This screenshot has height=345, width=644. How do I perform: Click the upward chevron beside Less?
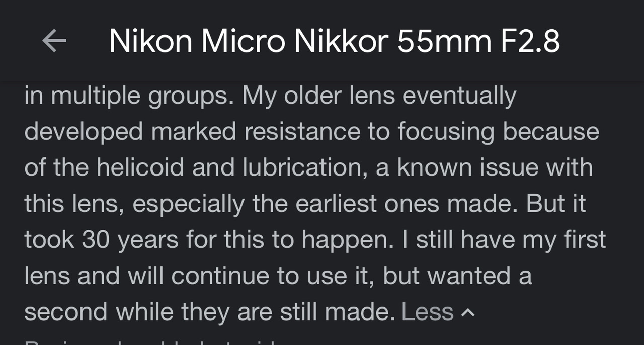pyautogui.click(x=468, y=313)
